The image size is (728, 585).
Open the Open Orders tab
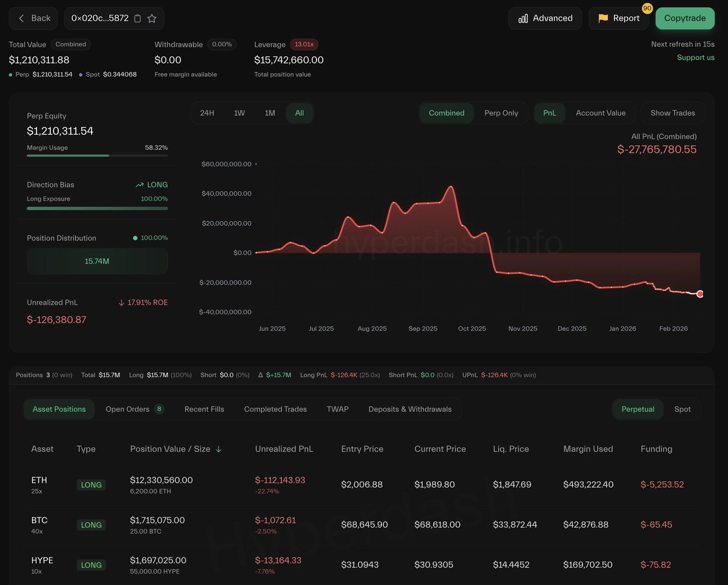(x=129, y=409)
